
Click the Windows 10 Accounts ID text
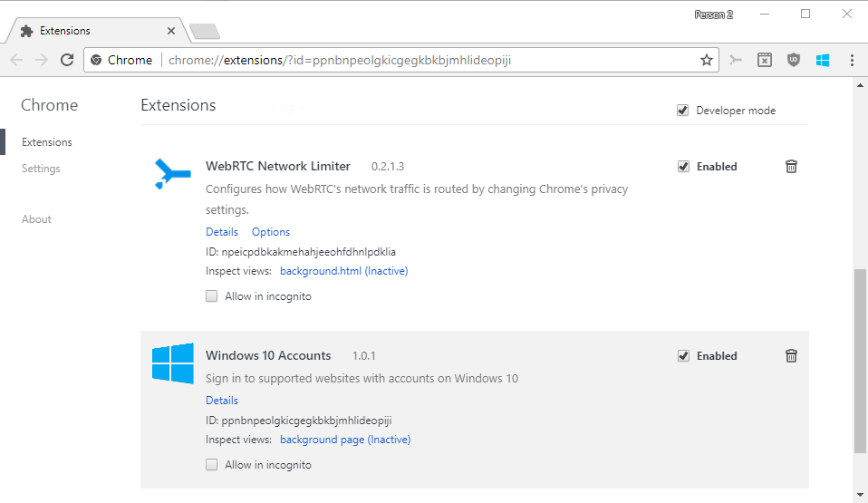[x=299, y=421]
